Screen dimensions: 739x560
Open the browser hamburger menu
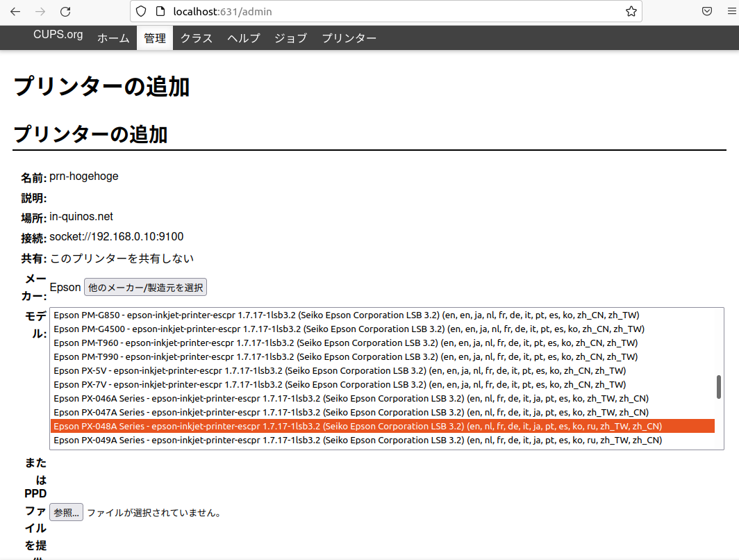click(732, 11)
